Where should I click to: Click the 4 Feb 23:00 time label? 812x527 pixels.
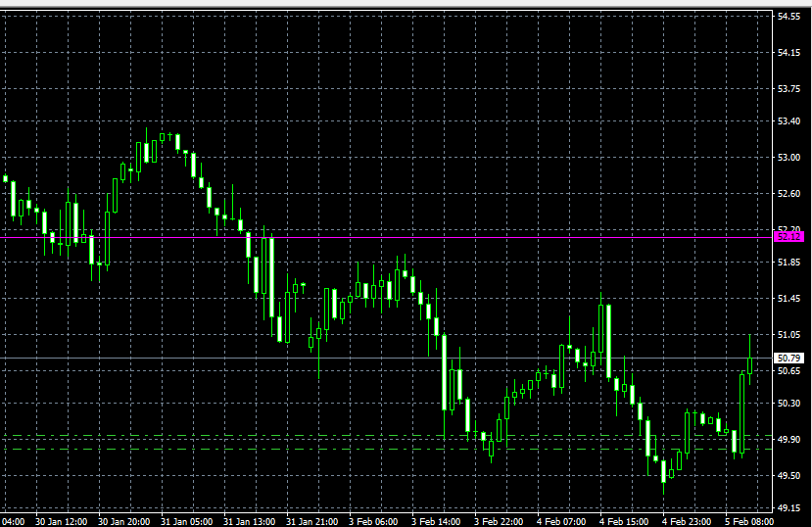click(x=687, y=521)
